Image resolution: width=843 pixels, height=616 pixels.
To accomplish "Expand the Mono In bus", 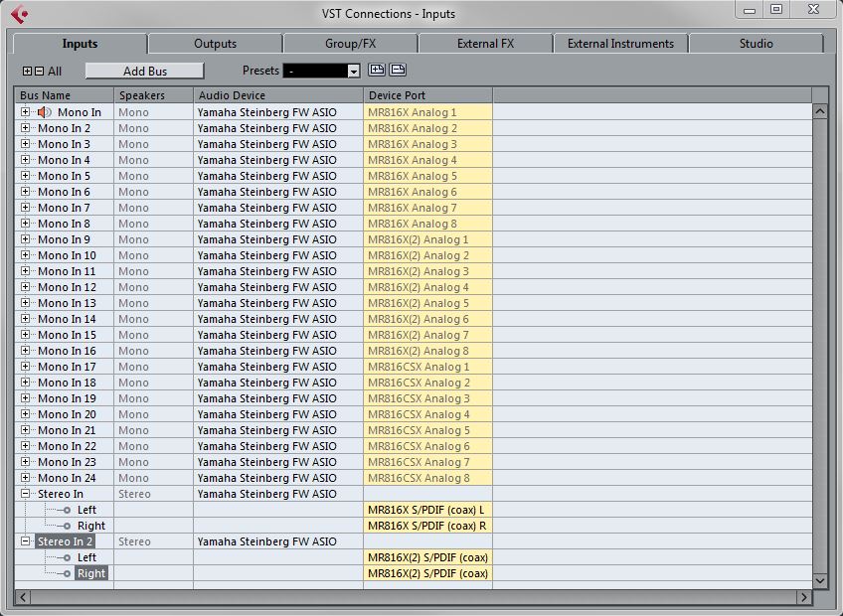I will [25, 112].
